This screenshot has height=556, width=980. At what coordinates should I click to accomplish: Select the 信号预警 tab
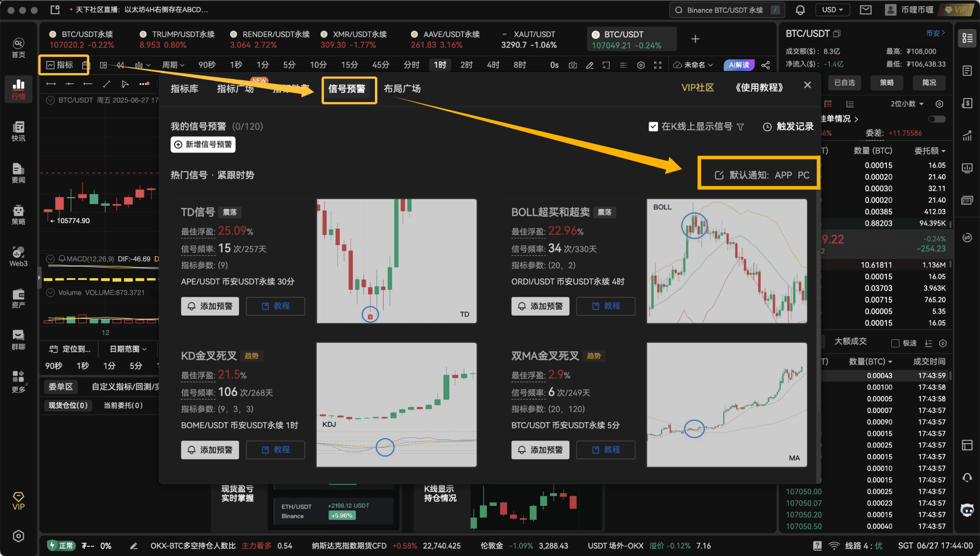click(347, 89)
